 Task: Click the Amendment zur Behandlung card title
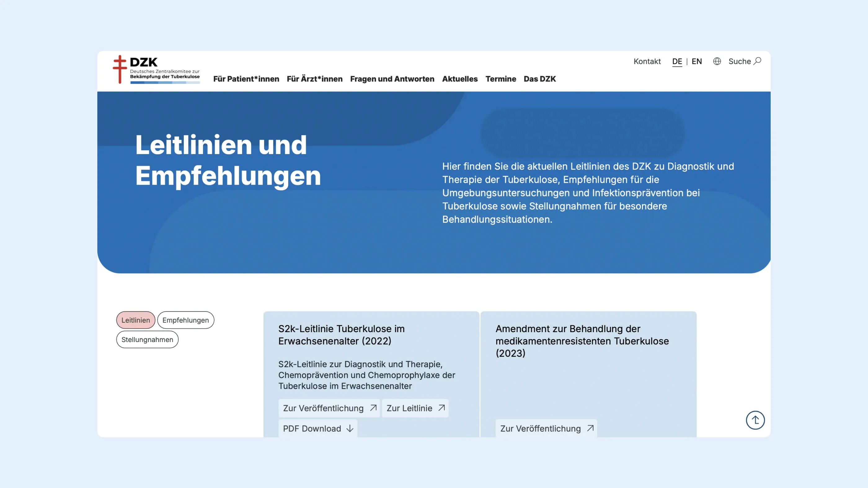click(x=582, y=341)
